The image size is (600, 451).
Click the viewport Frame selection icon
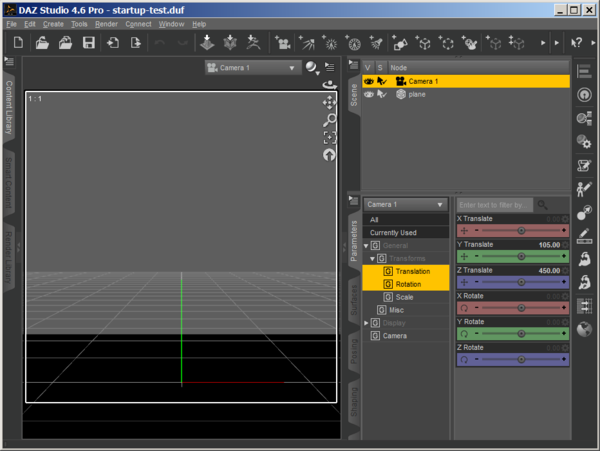329,138
